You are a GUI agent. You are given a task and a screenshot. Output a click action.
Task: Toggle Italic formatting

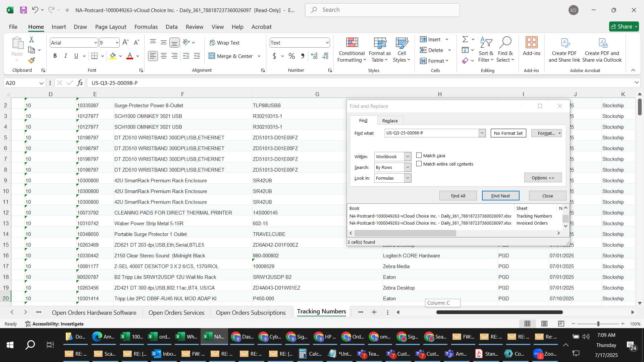[66, 56]
